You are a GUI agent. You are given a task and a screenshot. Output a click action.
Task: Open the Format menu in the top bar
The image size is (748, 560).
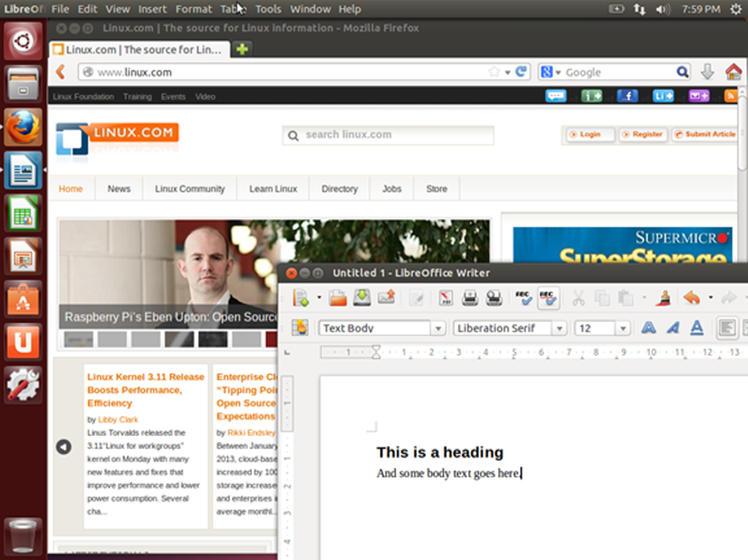193,9
